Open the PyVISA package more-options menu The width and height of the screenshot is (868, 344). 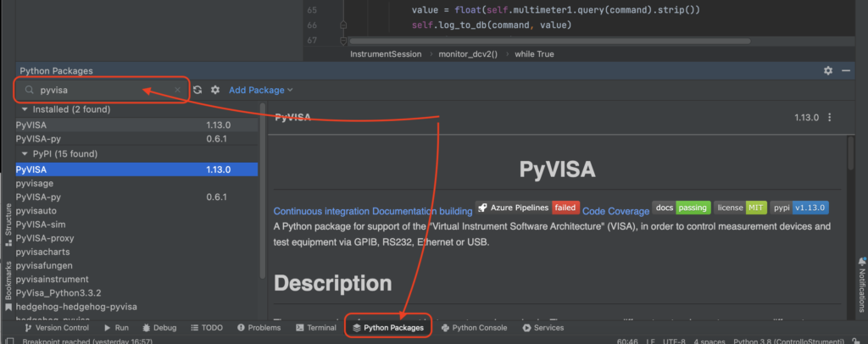[x=829, y=117]
